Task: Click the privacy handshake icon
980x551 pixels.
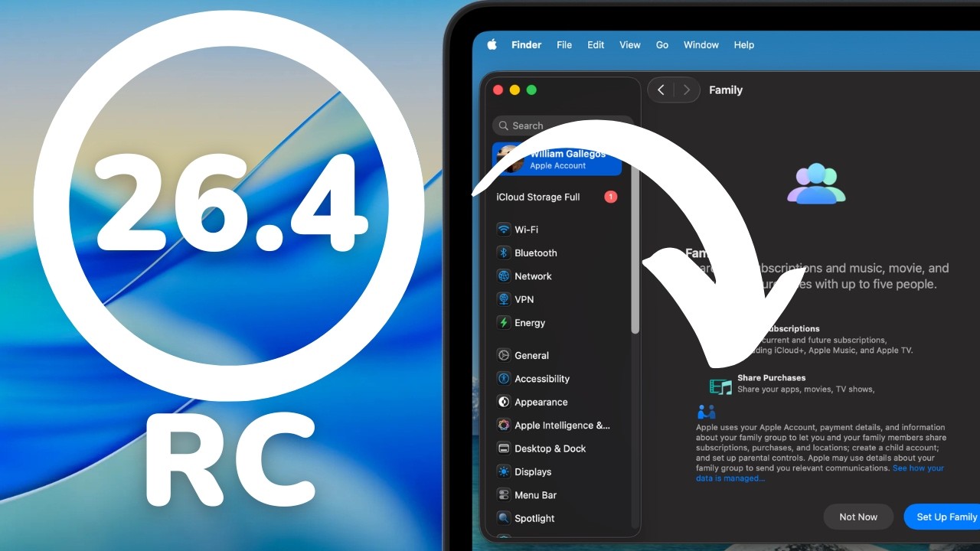Action: (706, 412)
